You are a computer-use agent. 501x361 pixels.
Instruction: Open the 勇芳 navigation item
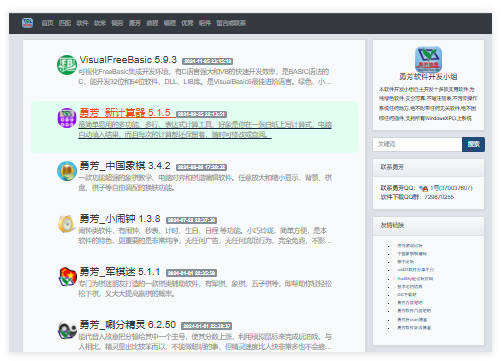click(135, 23)
